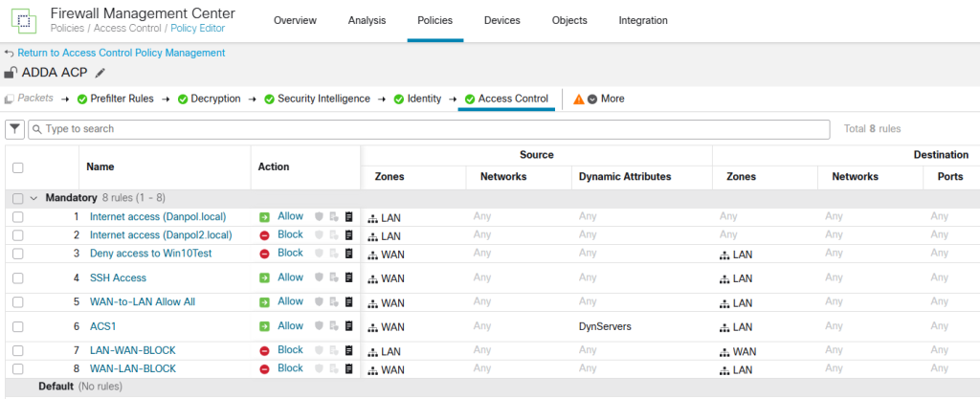This screenshot has height=399, width=980.
Task: Click the logging icon for rule 1
Action: point(349,216)
